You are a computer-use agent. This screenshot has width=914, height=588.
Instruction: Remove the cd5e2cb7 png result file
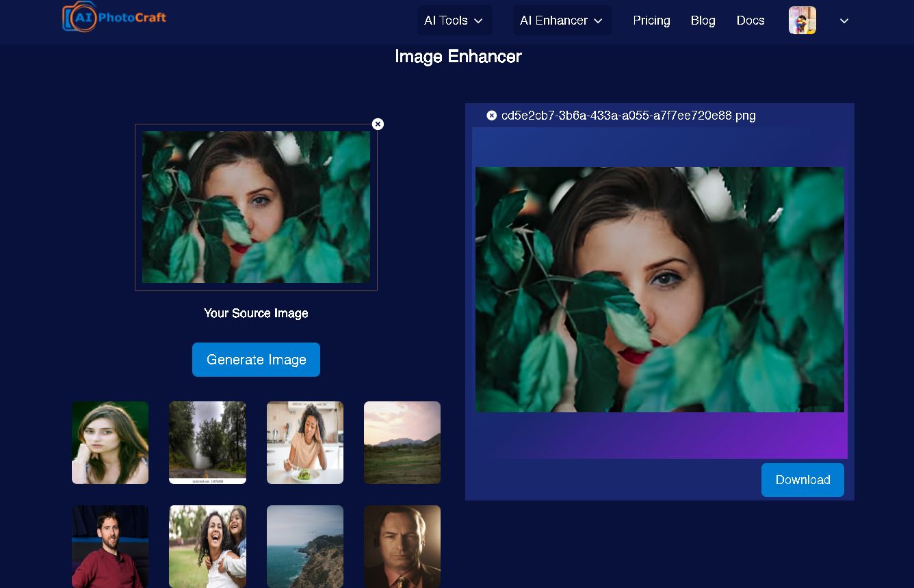click(491, 116)
